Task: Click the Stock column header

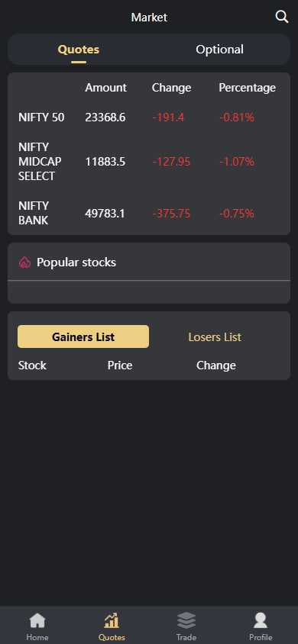Action: pos(32,365)
